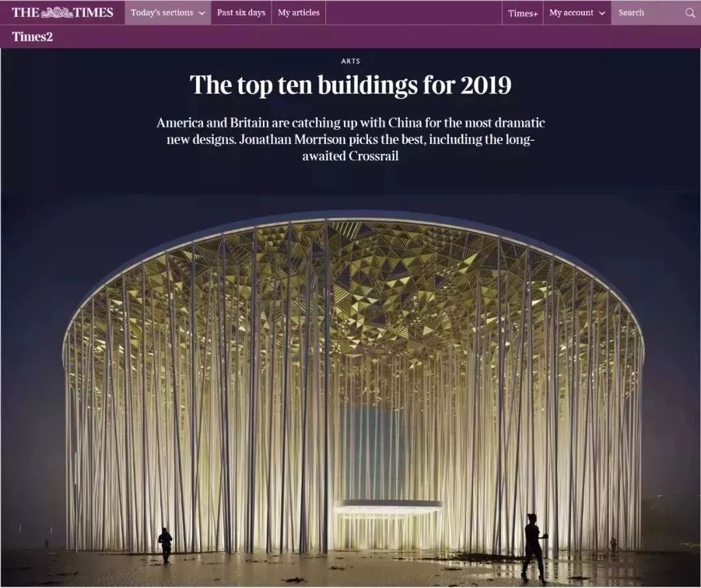The width and height of the screenshot is (701, 588).
Task: Open the Past six days tab
Action: pyautogui.click(x=241, y=13)
